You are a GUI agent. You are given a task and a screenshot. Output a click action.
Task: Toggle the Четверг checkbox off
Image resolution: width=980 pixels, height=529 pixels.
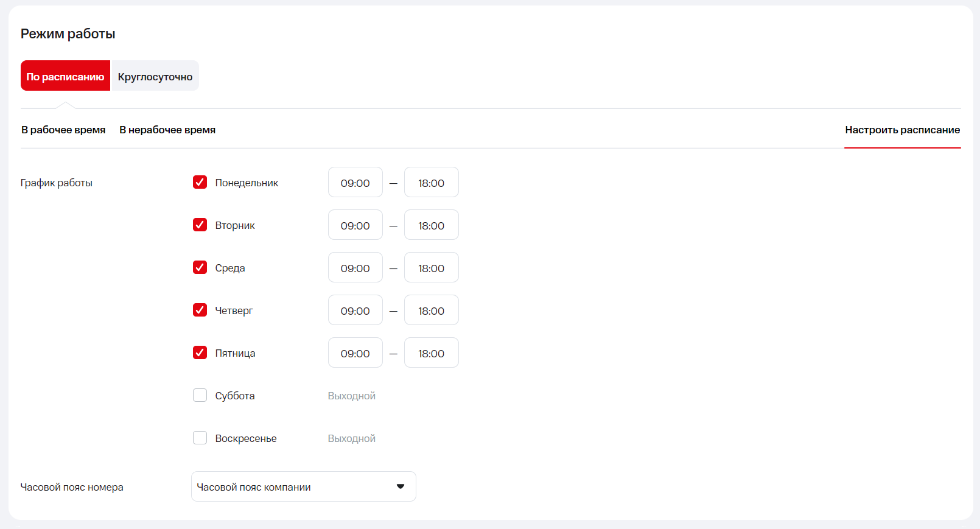coord(200,310)
